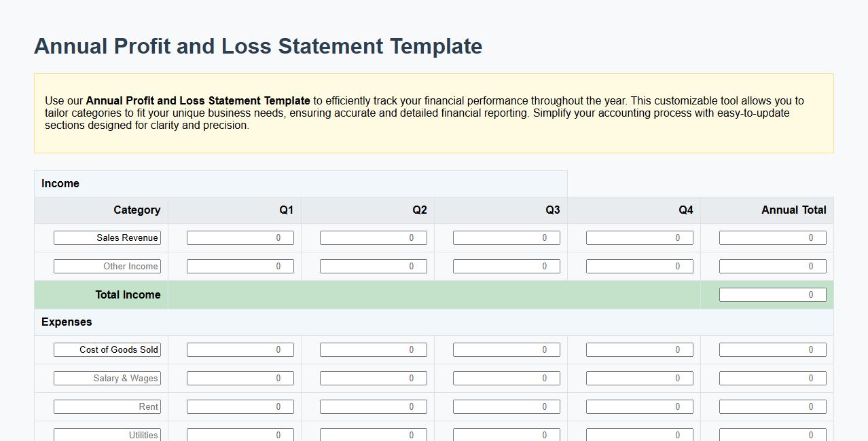Image resolution: width=868 pixels, height=441 pixels.
Task: Click the Rent Q3 input field
Action: coord(506,406)
